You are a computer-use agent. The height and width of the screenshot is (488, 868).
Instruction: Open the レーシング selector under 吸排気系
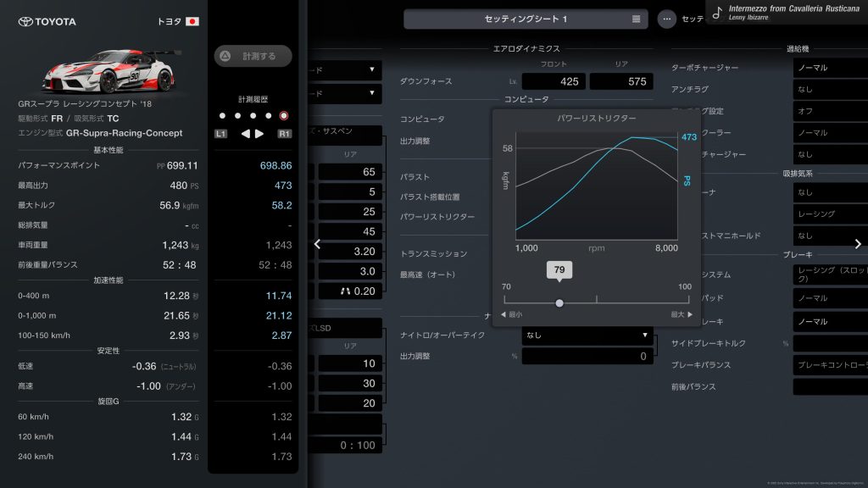click(831, 213)
